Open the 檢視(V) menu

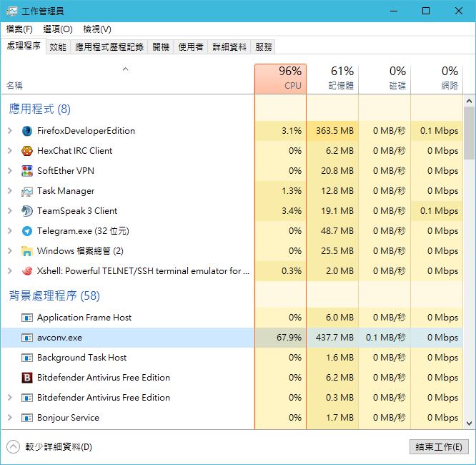(97, 29)
